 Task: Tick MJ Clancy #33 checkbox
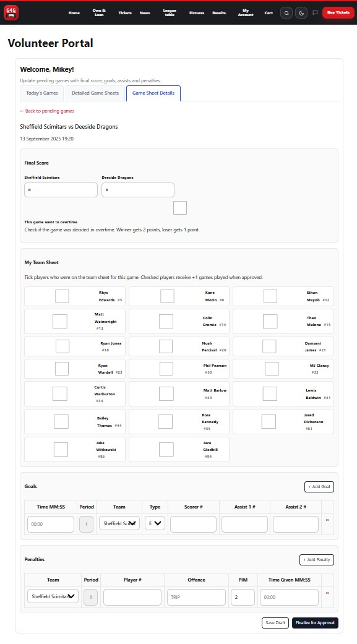click(272, 369)
